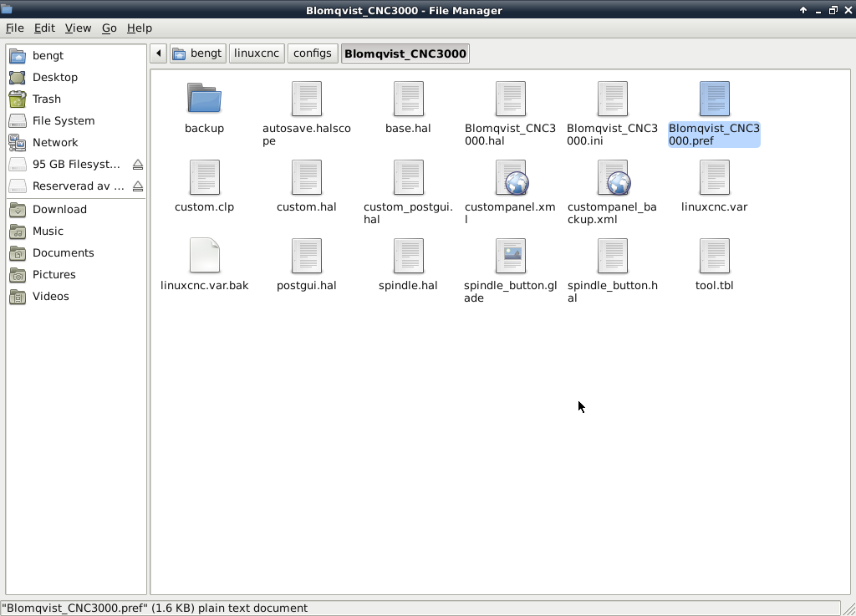
Task: Go to configs in the path bar
Action: [x=313, y=53]
